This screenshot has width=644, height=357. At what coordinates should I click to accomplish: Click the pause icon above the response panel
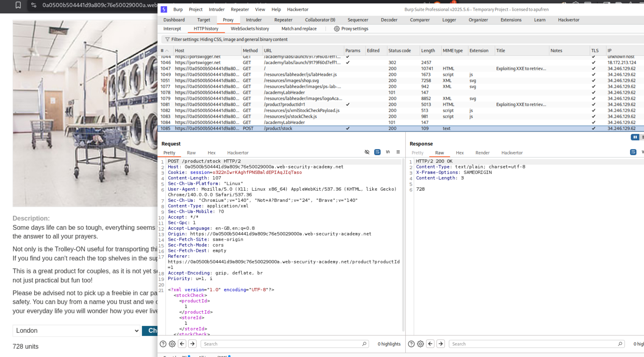click(x=635, y=137)
